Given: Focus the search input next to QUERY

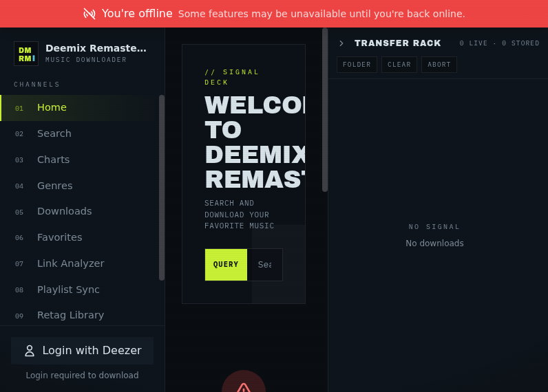Looking at the screenshot, I should point(265,265).
